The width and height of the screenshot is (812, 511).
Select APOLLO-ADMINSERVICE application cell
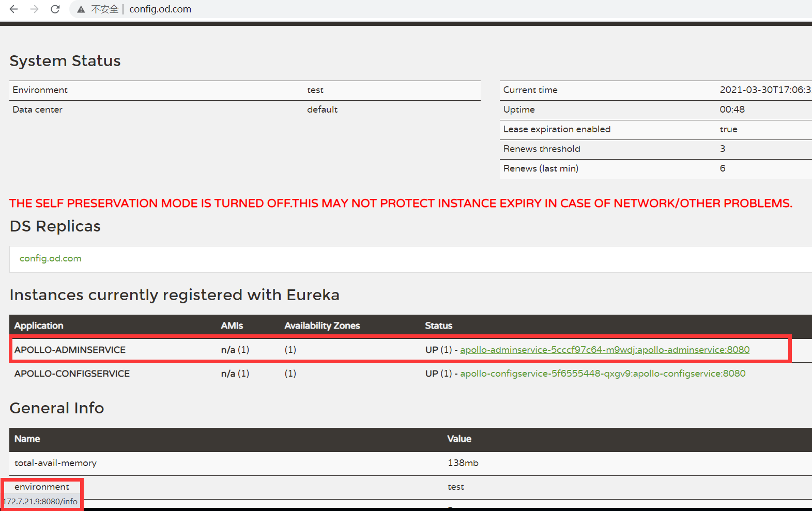click(70, 350)
